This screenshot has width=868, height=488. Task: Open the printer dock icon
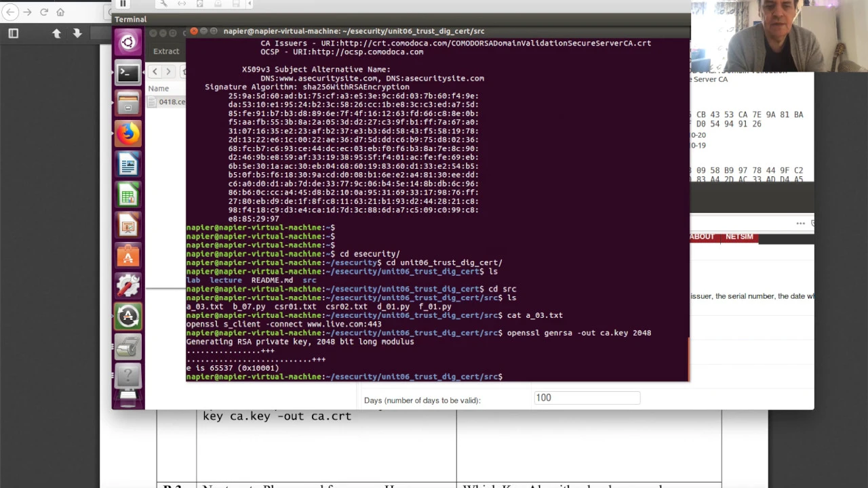pos(128,347)
